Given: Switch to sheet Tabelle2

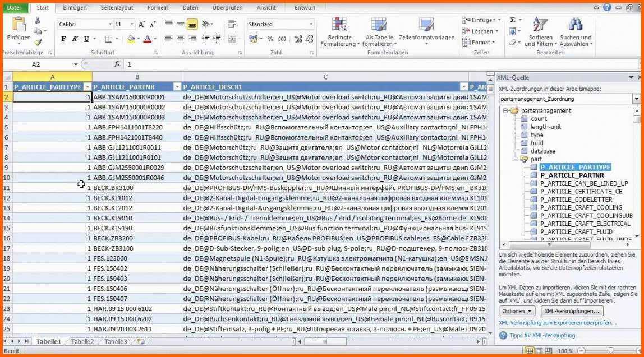Looking at the screenshot, I should tap(82, 341).
